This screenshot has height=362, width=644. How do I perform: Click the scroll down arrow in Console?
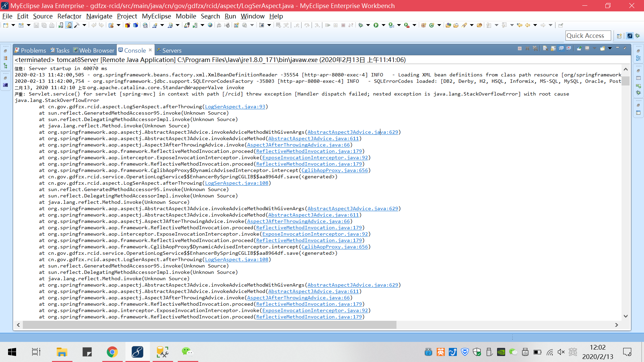point(626,316)
